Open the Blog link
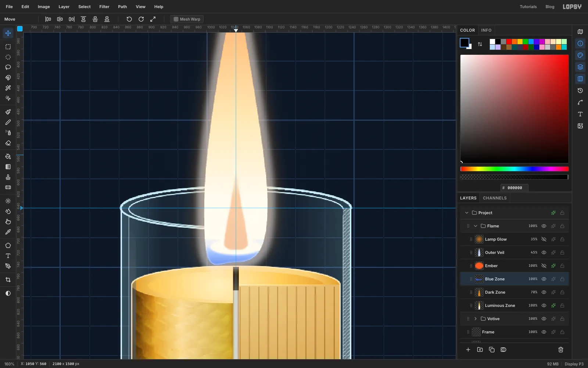The image size is (588, 368). click(x=550, y=7)
